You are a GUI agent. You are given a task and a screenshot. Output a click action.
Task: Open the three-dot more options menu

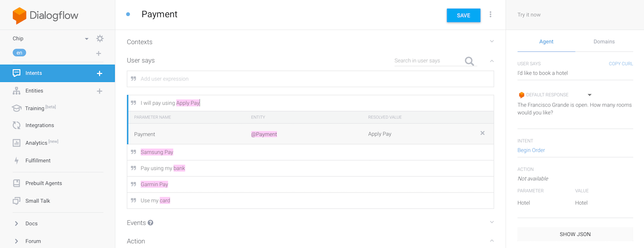490,15
